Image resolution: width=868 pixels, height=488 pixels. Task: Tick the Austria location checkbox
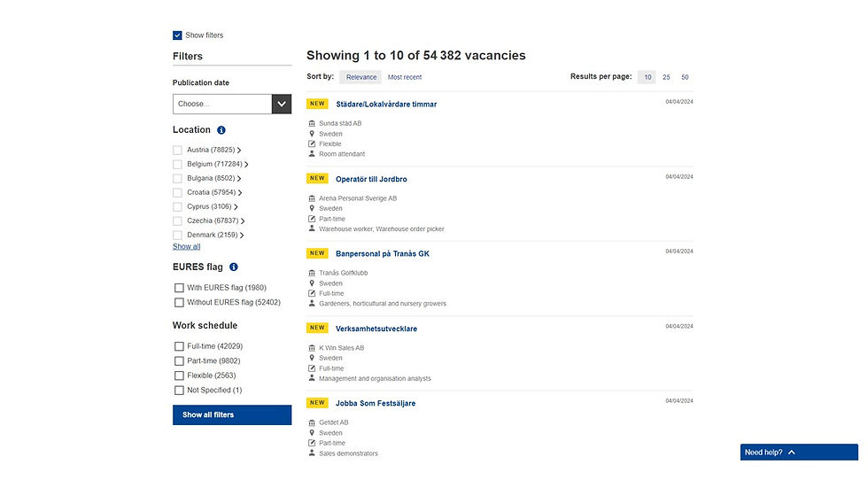click(x=178, y=151)
